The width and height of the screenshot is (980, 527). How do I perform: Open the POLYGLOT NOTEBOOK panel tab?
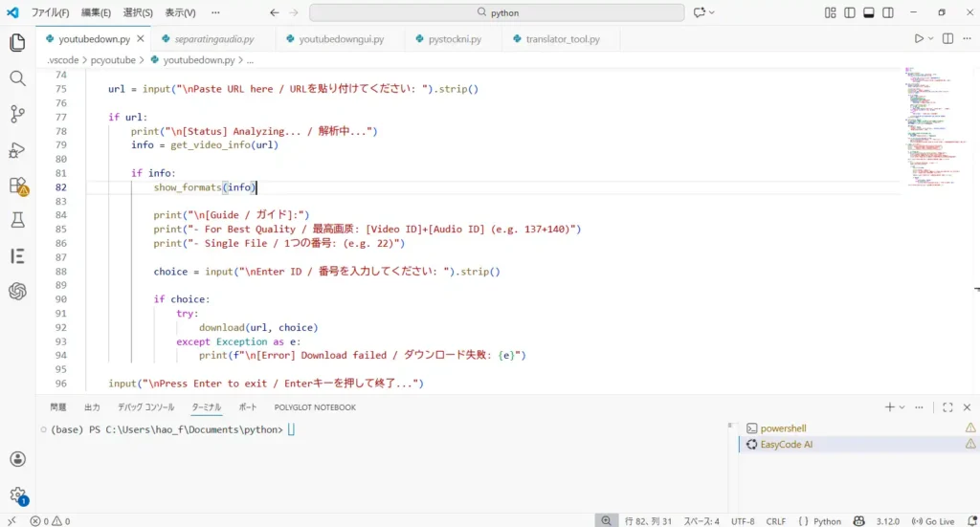[x=315, y=407]
